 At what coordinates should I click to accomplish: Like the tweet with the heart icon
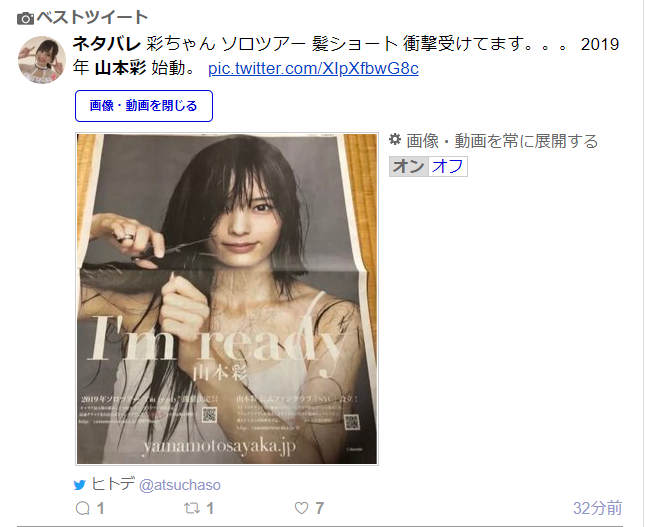pos(302,508)
